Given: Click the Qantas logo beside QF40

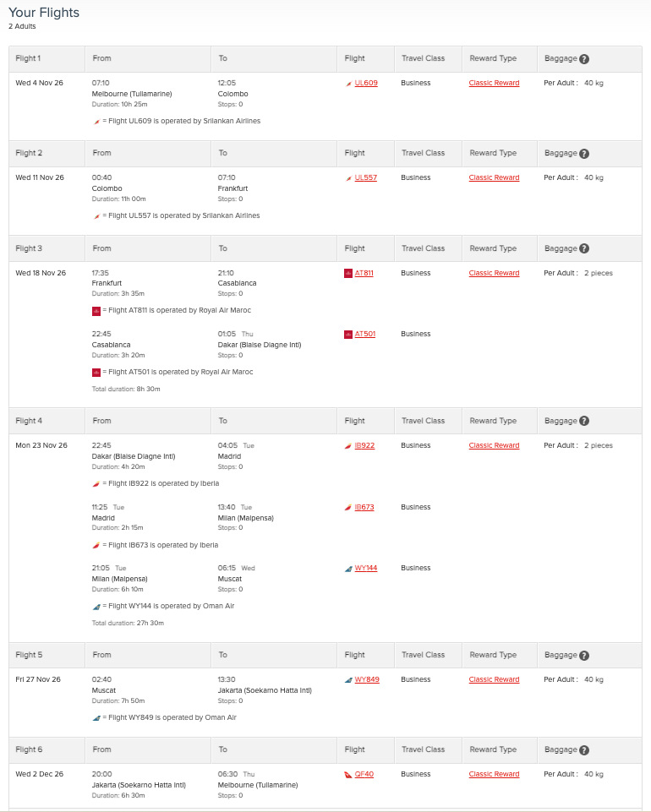Looking at the screenshot, I should coord(348,774).
